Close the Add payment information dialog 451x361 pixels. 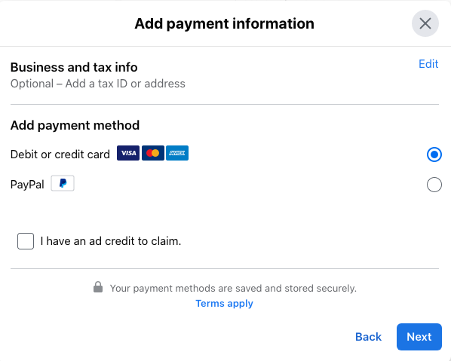click(x=425, y=24)
